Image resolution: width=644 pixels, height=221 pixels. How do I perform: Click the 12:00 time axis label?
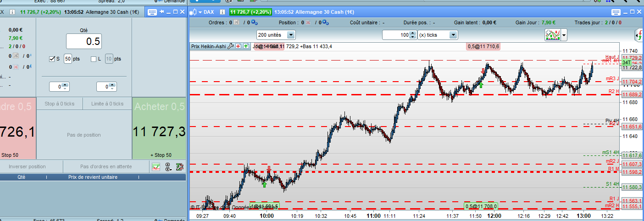pyautogui.click(x=494, y=215)
